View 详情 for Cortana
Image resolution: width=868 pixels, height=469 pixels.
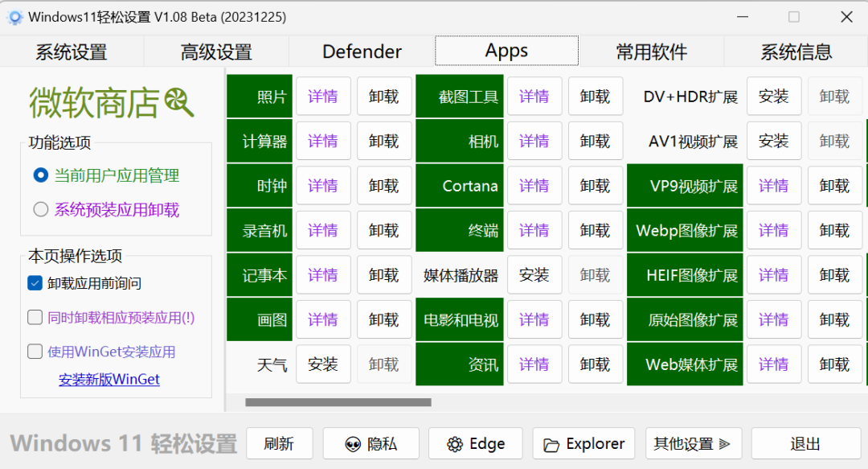(534, 185)
